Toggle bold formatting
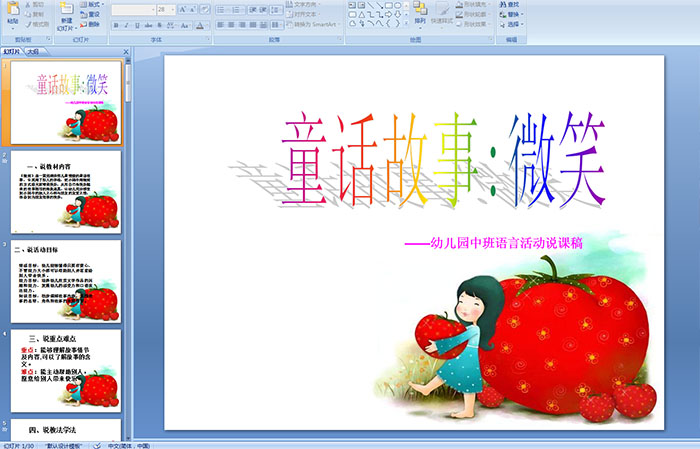Screen dimensions: 700x449 point(116,25)
